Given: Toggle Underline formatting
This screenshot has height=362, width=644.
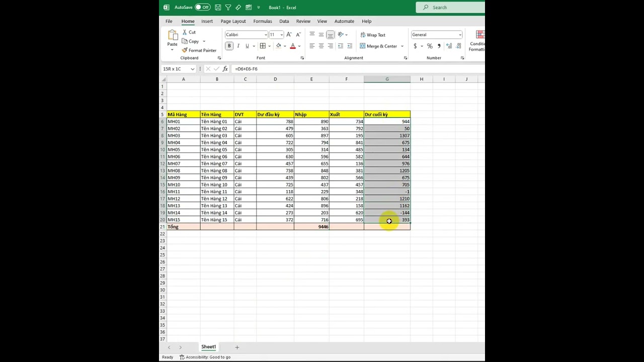Looking at the screenshot, I should (247, 46).
